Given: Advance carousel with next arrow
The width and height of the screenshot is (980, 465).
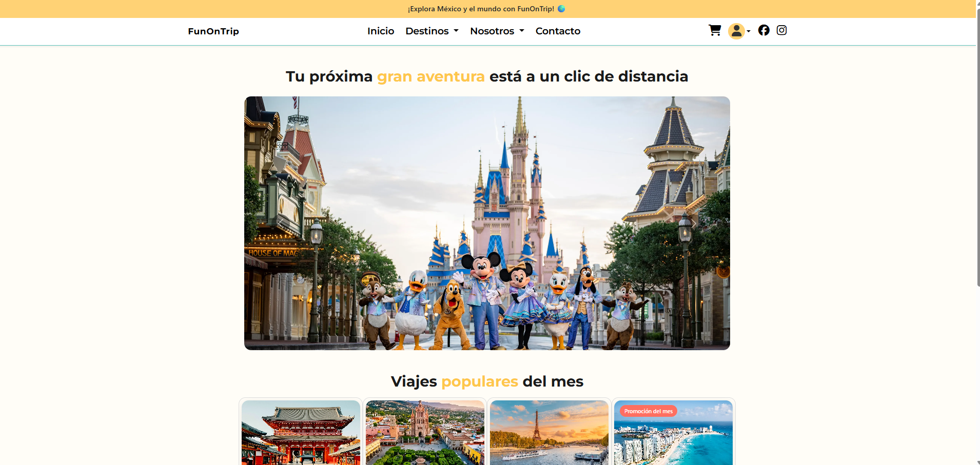Looking at the screenshot, I should (x=693, y=224).
